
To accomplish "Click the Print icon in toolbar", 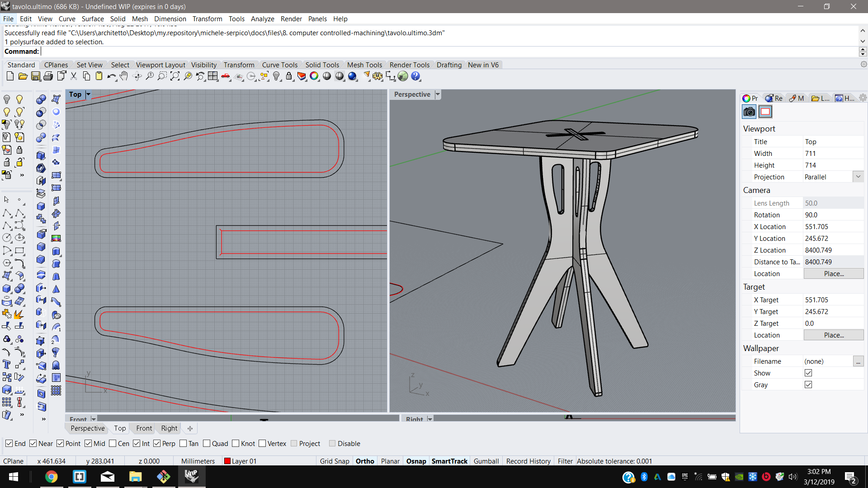I will (48, 76).
